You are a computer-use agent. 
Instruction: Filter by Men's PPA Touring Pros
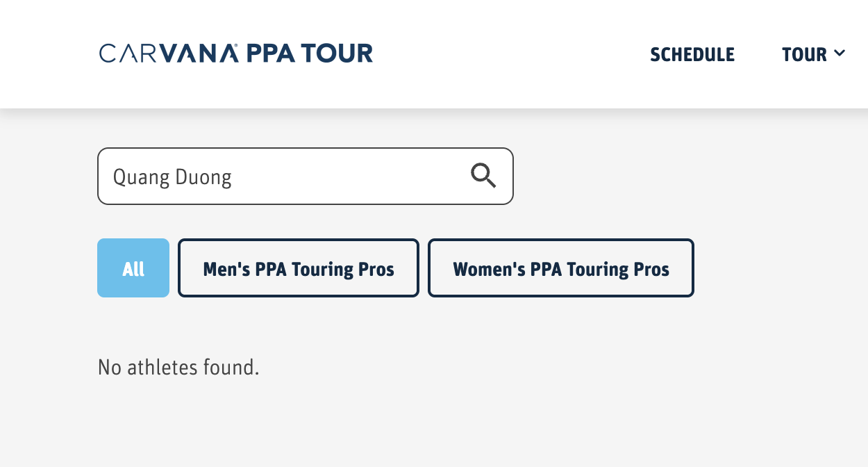[x=299, y=268]
